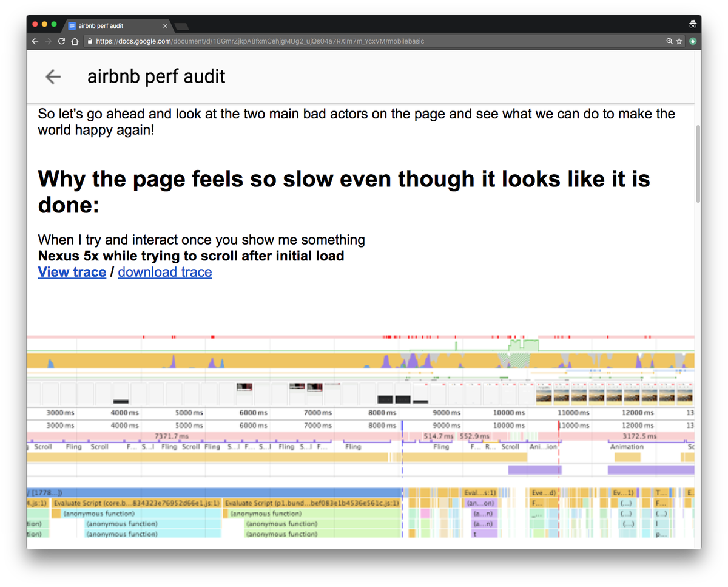Screen dimensions: 728x587
Task: Click the zoom magnifier icon in the address bar
Action: pyautogui.click(x=670, y=41)
